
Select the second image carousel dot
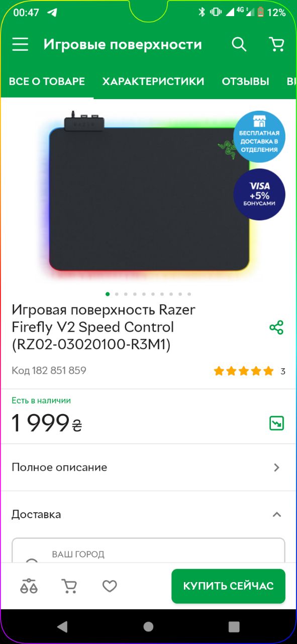pyautogui.click(x=117, y=294)
